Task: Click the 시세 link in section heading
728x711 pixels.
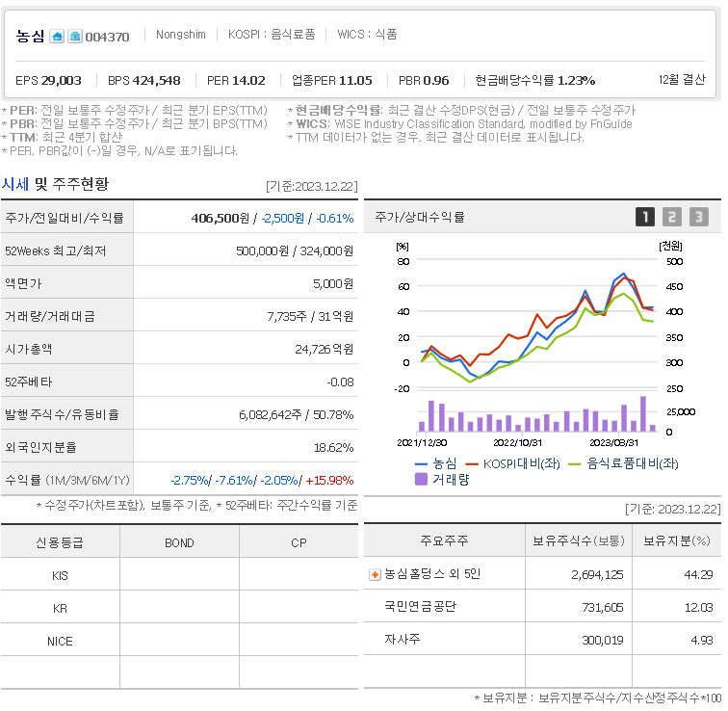Action: [15, 184]
